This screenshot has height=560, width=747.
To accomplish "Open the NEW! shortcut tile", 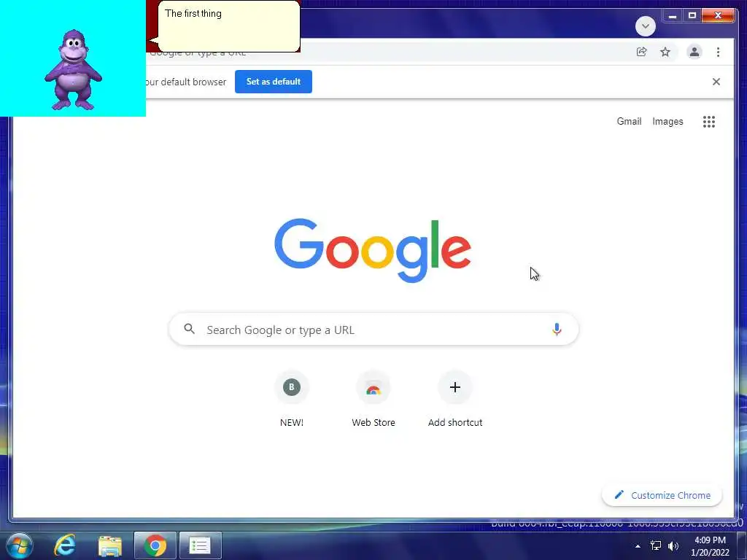I will point(292,400).
